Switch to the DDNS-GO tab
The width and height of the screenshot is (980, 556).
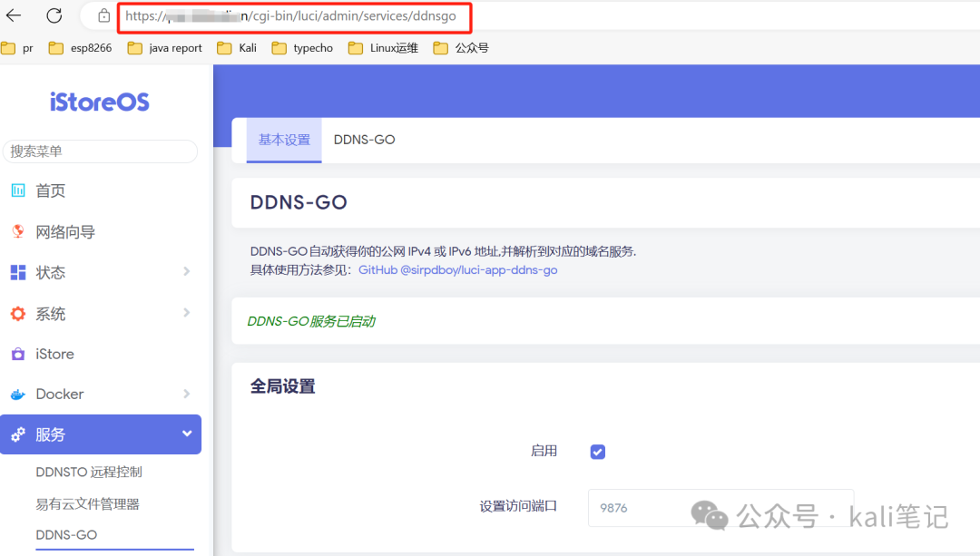click(x=365, y=140)
